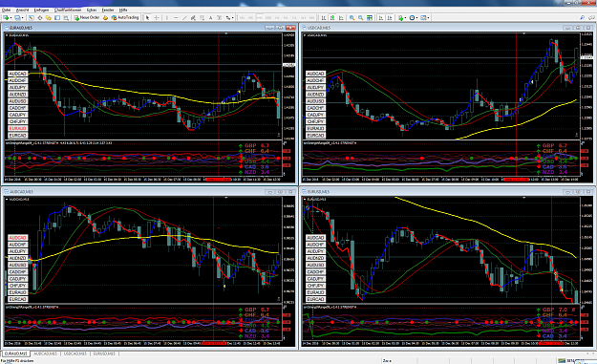Click the zoom in magnifier icon
The width and height of the screenshot is (597, 364).
pos(352,17)
